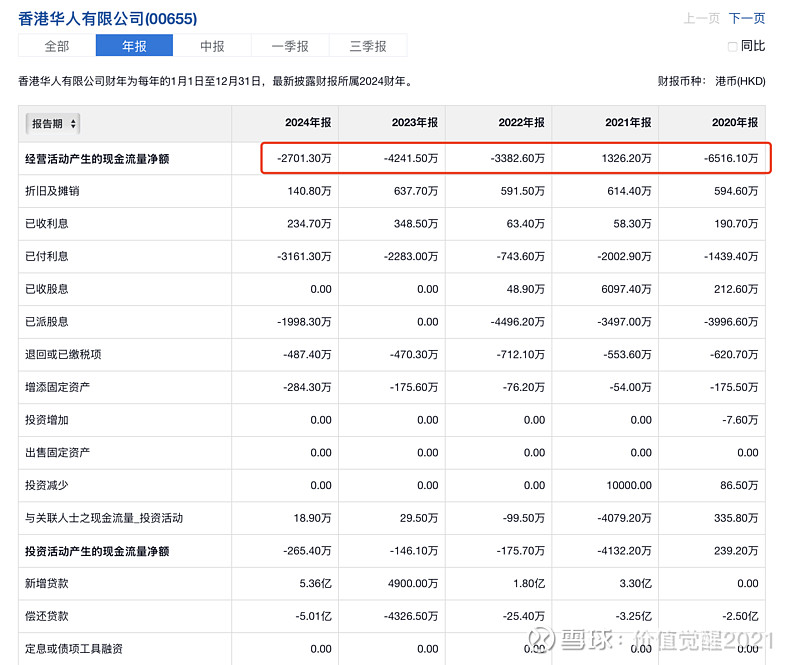This screenshot has height=665, width=800.
Task: Click the value 140.80万
Action: point(309,191)
